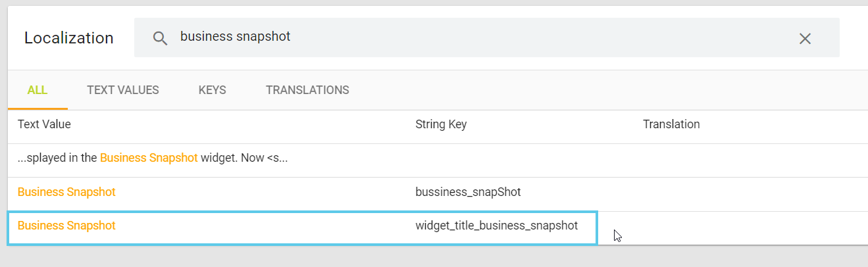Screen dimensions: 868x267
Task: Click Translation cell of bussiness_snapShot row
Action: pos(724,193)
